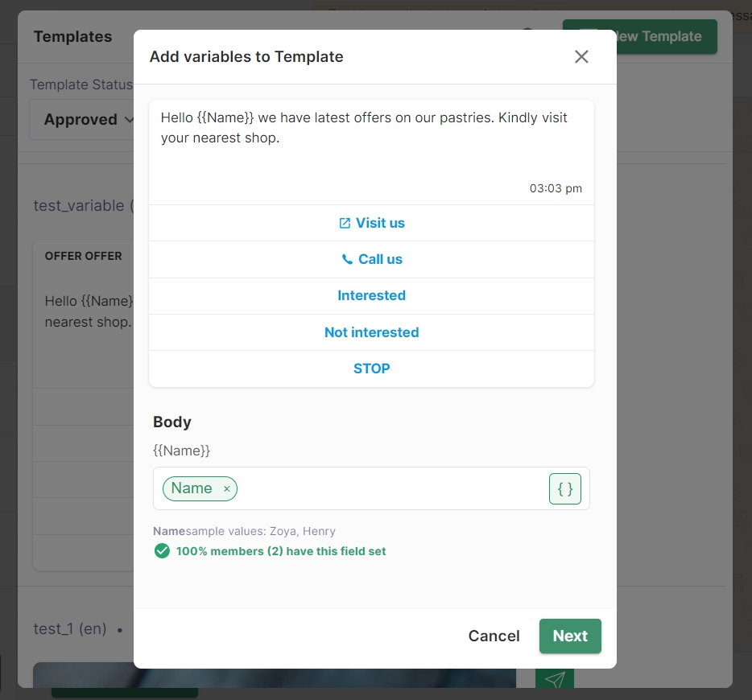Click the message preview text about pastries

point(364,127)
